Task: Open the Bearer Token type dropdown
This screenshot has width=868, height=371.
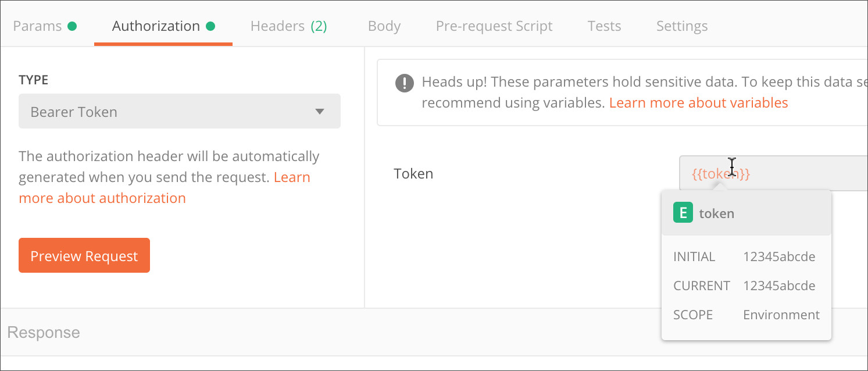Action: (179, 111)
